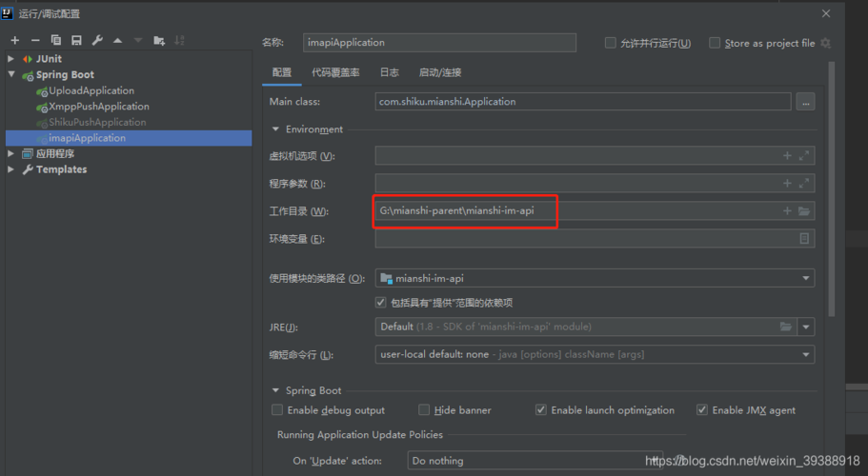
Task: Insert a macro in the program arguments field
Action: coord(787,183)
